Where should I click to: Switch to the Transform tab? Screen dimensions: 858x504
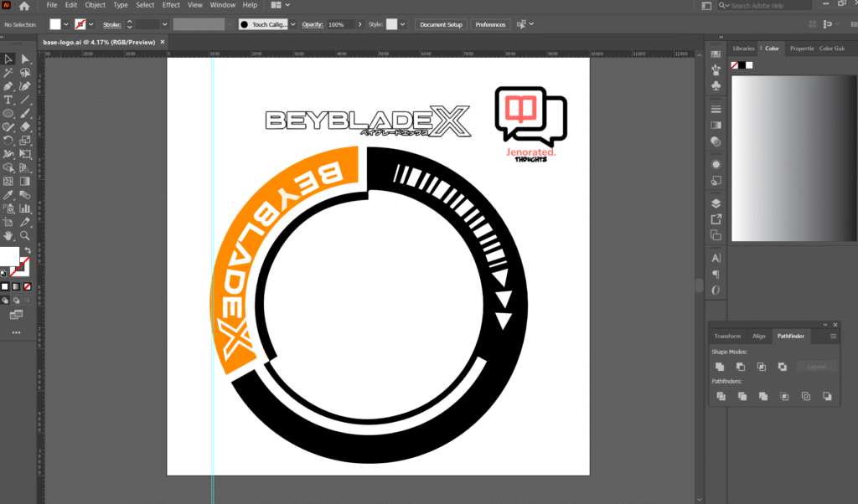coord(727,337)
